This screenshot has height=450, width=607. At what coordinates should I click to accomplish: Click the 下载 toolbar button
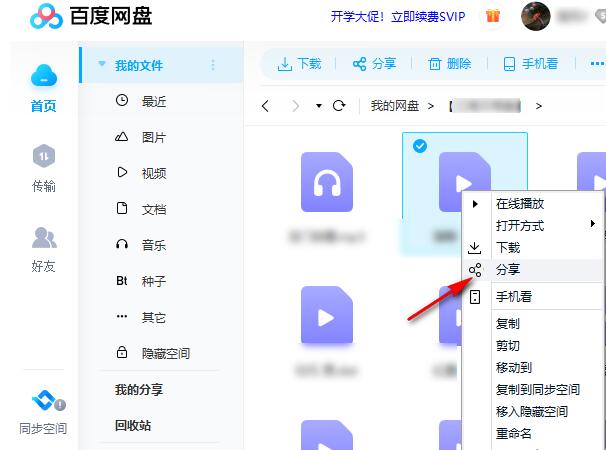[x=300, y=64]
